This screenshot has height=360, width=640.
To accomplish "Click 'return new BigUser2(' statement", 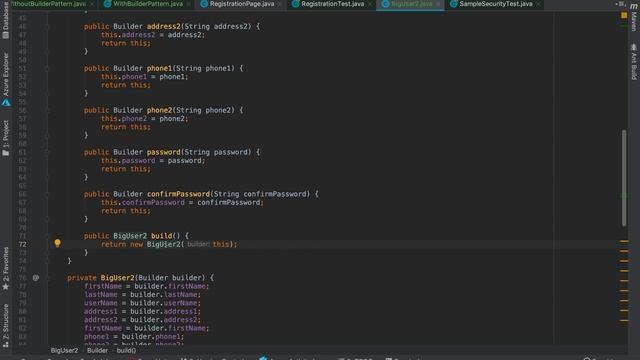I will (142, 244).
